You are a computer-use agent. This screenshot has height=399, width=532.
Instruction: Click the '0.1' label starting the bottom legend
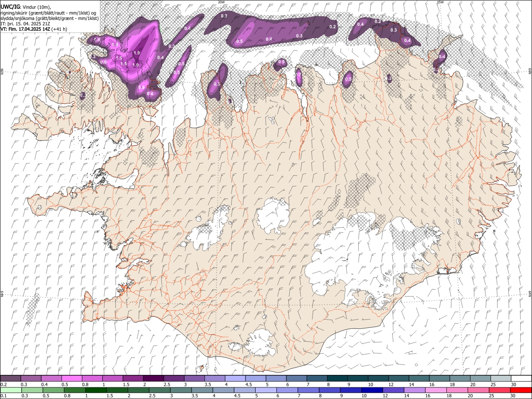(x=4, y=396)
